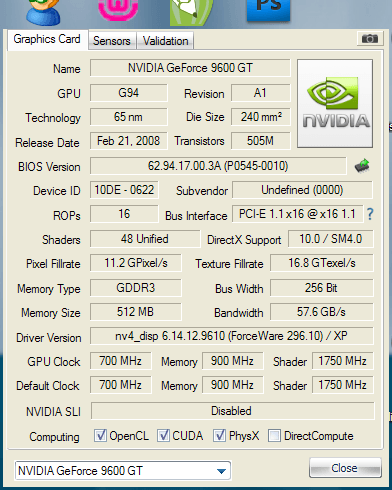Click the Die Size value 240 mm²

coord(260,117)
